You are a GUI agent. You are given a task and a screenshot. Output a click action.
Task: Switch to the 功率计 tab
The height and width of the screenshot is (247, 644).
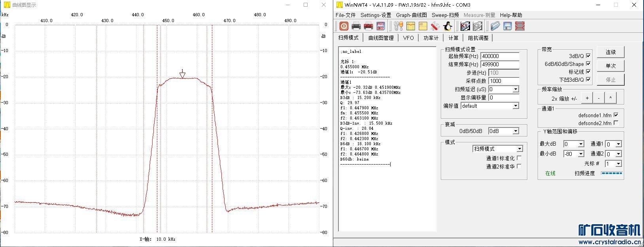431,38
